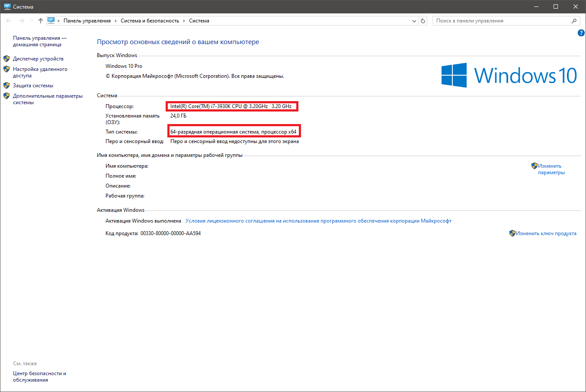Refresh the Control Panel page
Screen dimensions: 586x392
pyautogui.click(x=423, y=21)
